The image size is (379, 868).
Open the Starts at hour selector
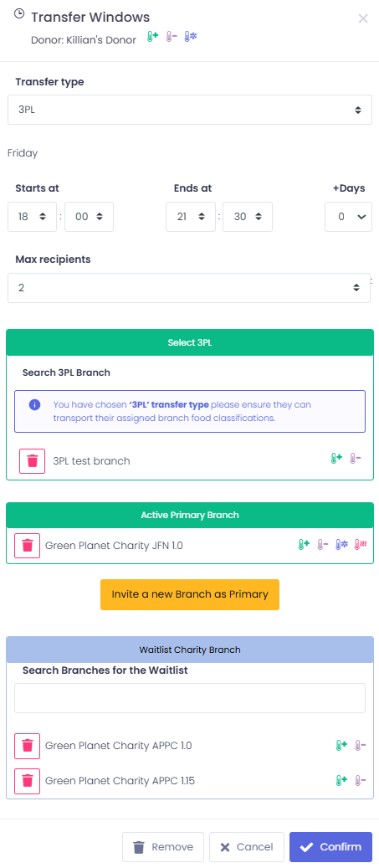32,217
